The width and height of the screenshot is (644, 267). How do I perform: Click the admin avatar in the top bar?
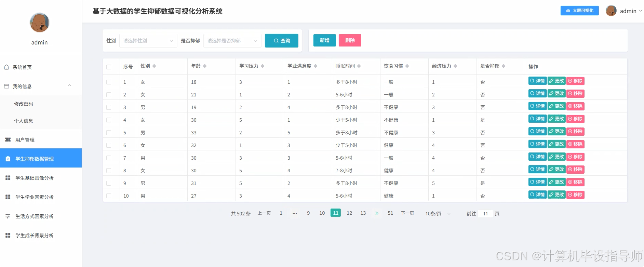click(x=611, y=11)
